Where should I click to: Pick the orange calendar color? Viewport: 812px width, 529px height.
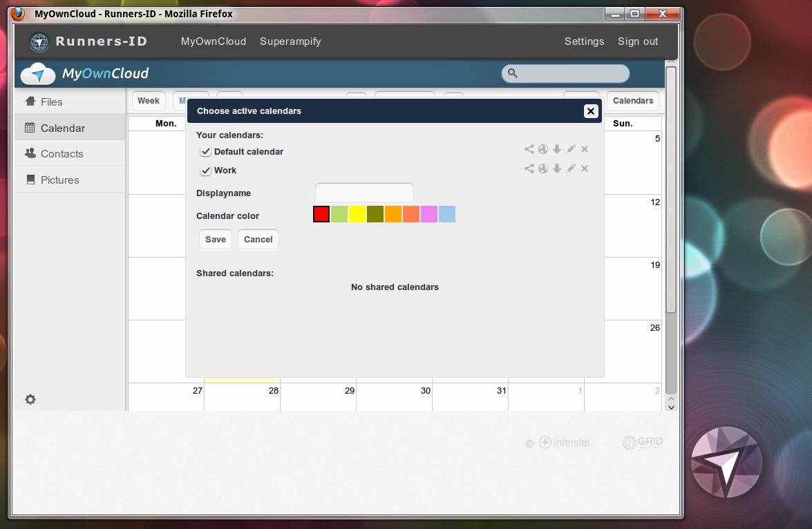click(393, 214)
